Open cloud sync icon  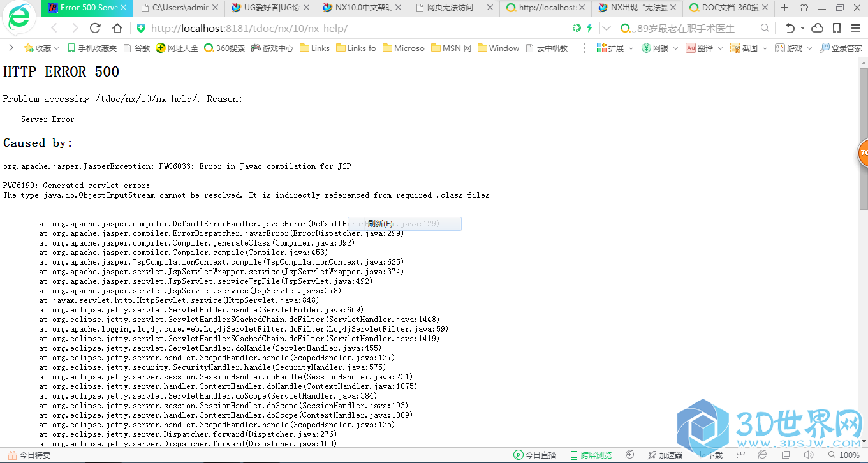817,28
